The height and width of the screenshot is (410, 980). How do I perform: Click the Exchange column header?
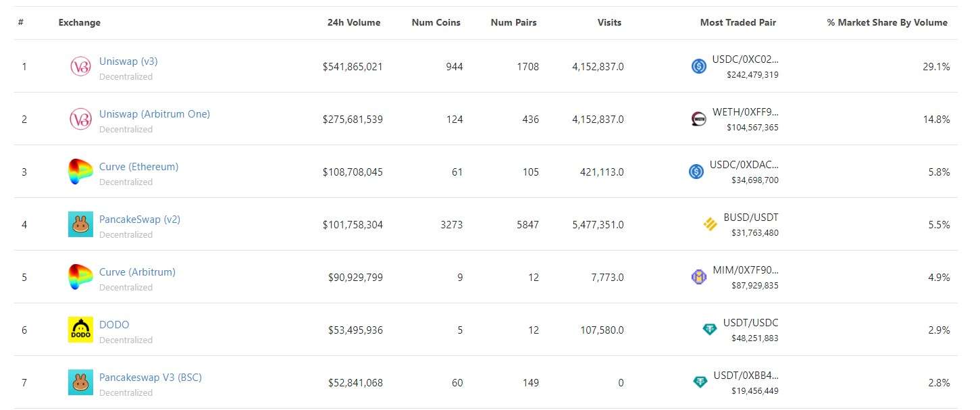[79, 22]
